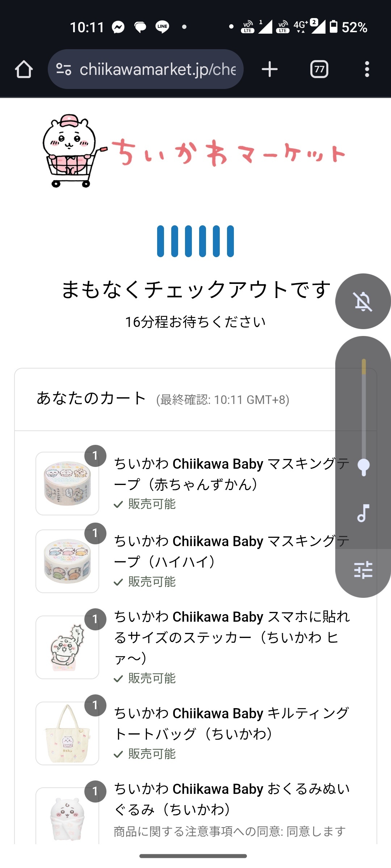
Task: Open 赤ちゃんずかん masking tape thumbnail
Action: pyautogui.click(x=67, y=484)
